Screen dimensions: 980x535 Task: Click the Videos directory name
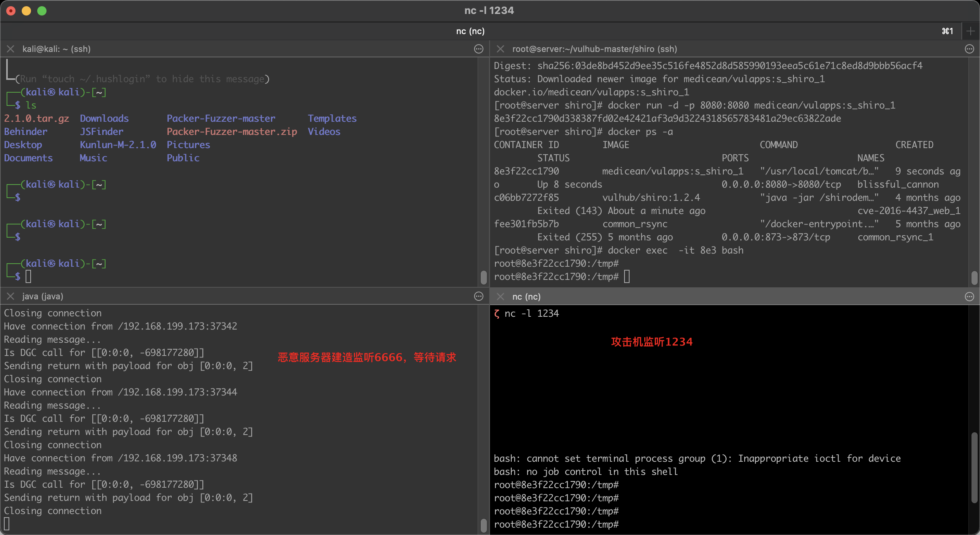click(324, 131)
